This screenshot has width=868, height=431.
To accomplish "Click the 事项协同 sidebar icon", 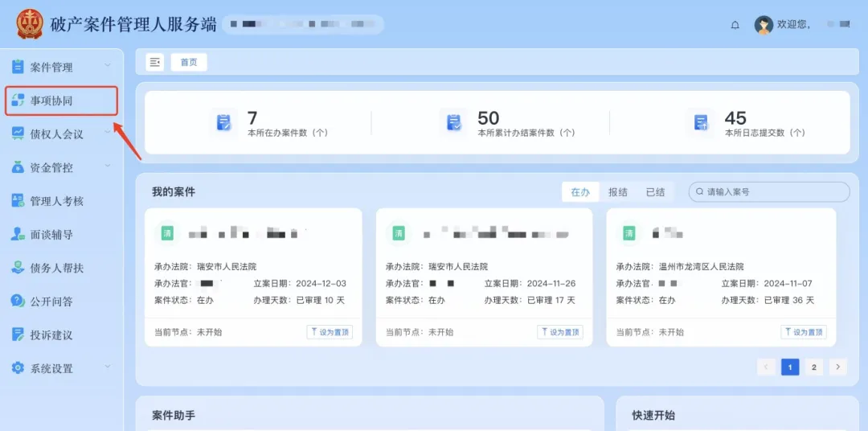I will (18, 101).
